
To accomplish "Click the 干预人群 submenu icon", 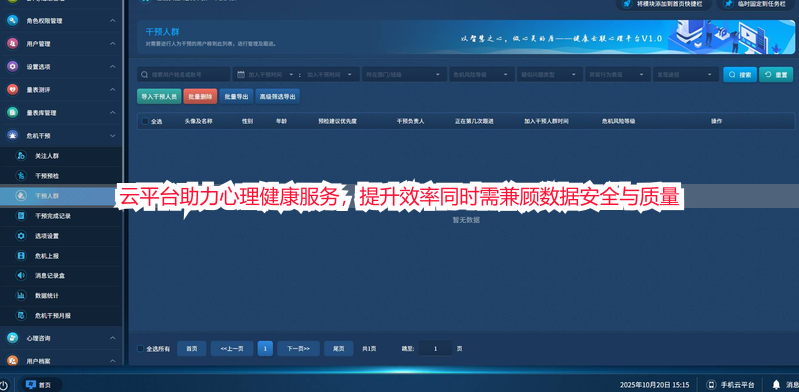I will [x=21, y=196].
